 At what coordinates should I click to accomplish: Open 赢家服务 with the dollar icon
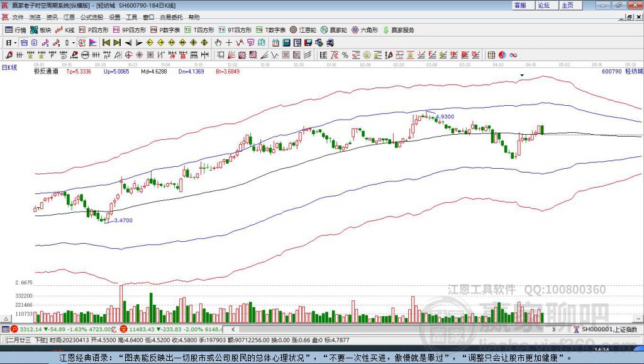tap(398, 30)
